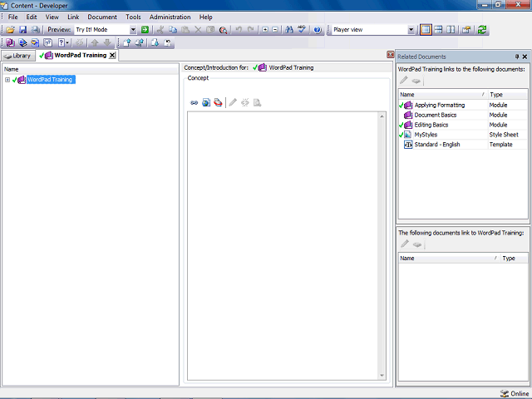Open the Document menu
This screenshot has width=532, height=399.
point(102,17)
